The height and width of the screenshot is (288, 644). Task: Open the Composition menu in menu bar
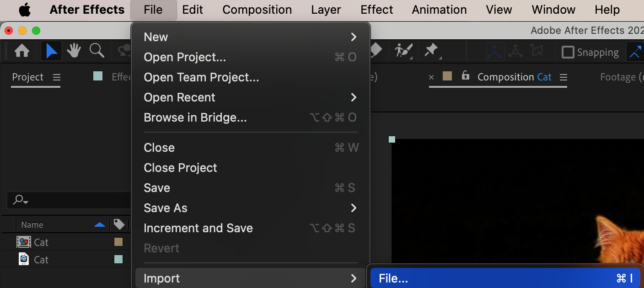257,10
